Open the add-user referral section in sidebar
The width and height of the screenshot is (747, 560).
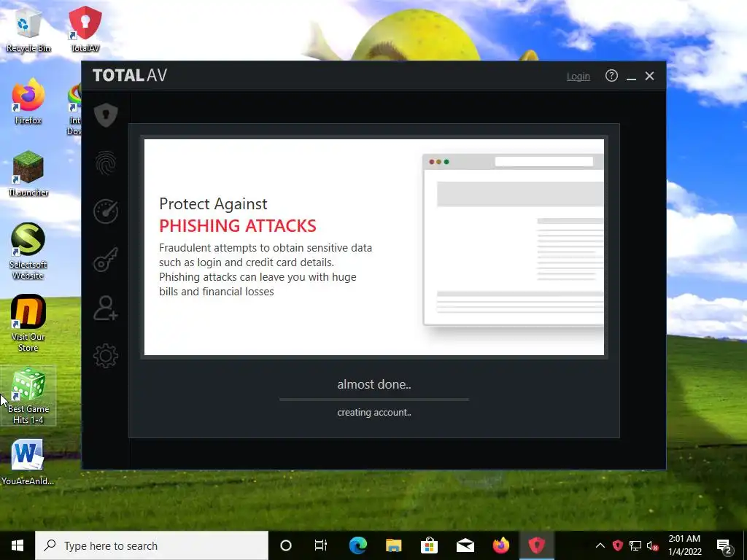(x=106, y=308)
